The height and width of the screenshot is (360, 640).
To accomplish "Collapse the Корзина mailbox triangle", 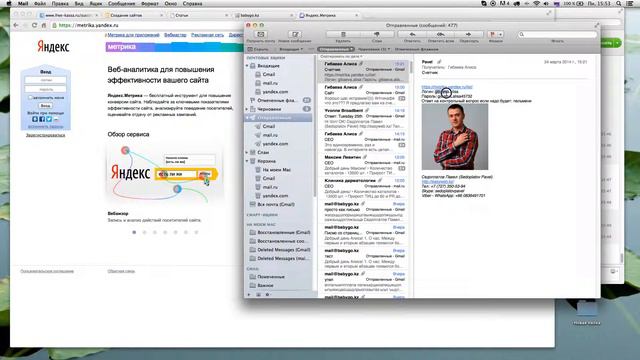I will (x=247, y=161).
